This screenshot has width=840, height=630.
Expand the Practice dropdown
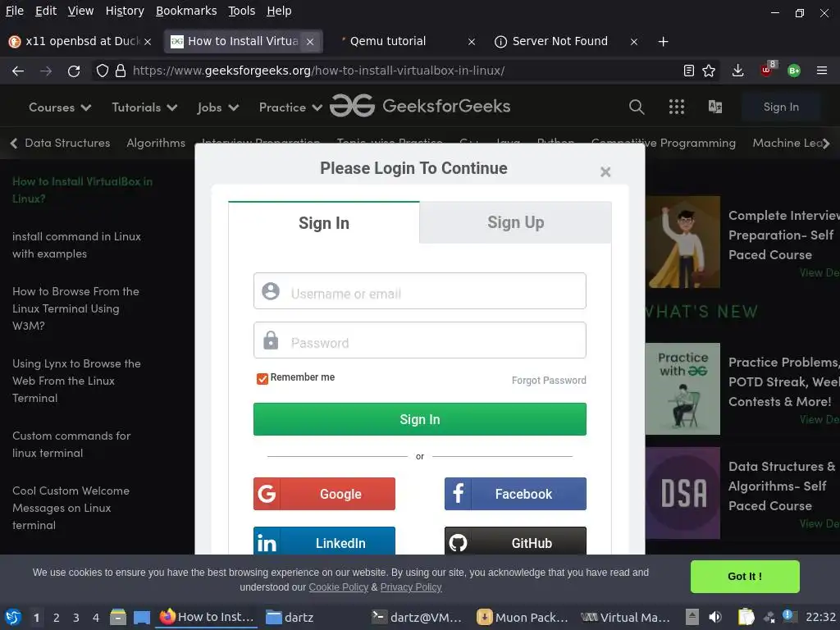290,107
